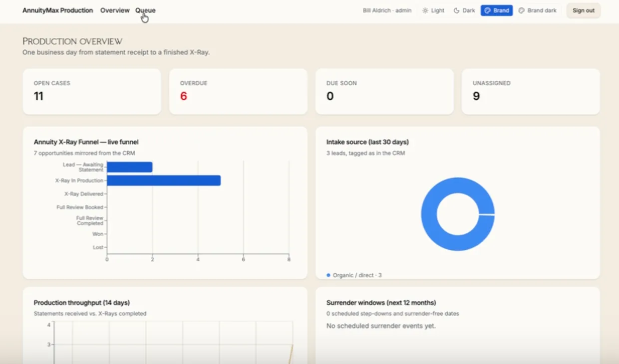Click the moon icon for Dark
Screen dimensions: 619x364
tap(456, 10)
